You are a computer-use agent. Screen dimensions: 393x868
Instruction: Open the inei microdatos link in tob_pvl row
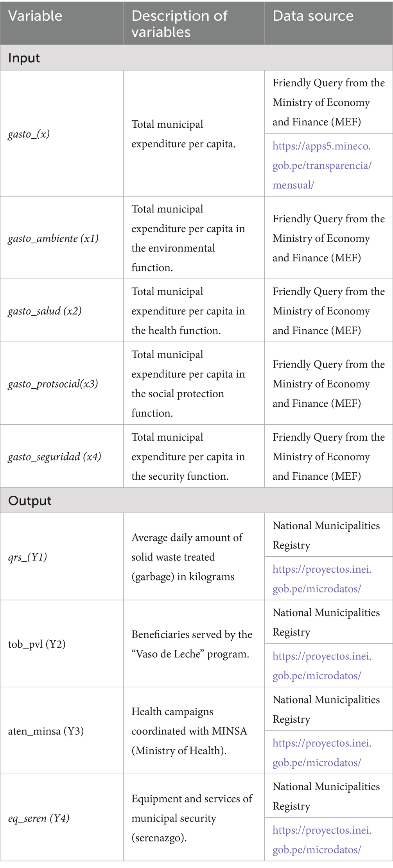tap(321, 666)
